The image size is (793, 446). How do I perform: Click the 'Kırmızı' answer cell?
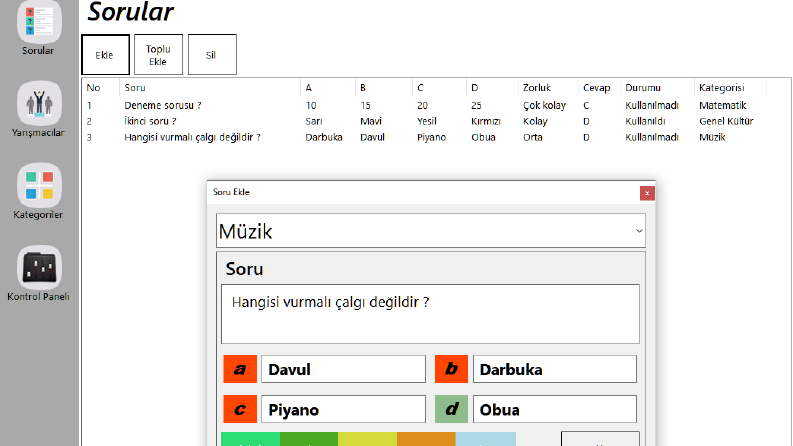486,121
